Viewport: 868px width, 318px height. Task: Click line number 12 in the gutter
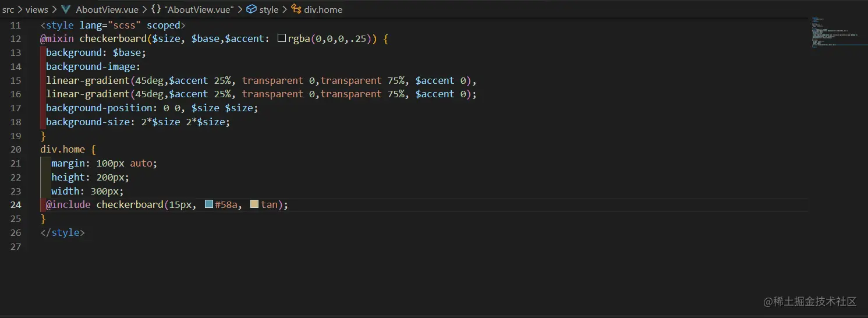coord(16,38)
